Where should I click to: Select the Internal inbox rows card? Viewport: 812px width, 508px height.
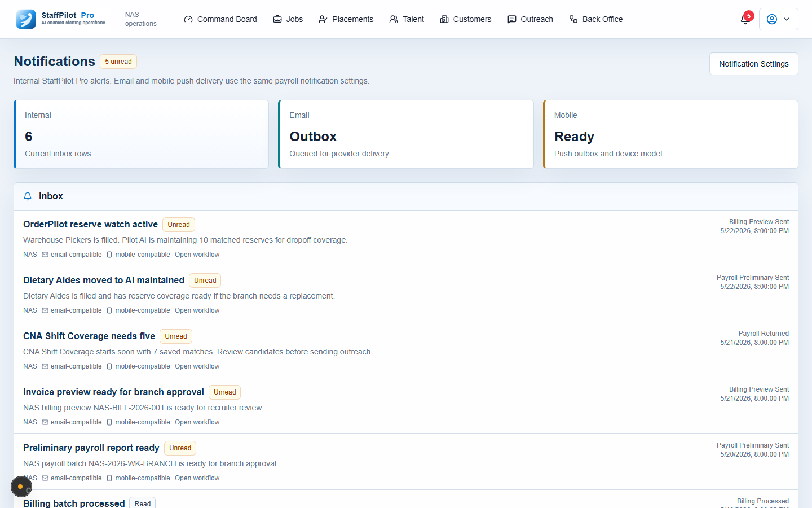click(141, 134)
